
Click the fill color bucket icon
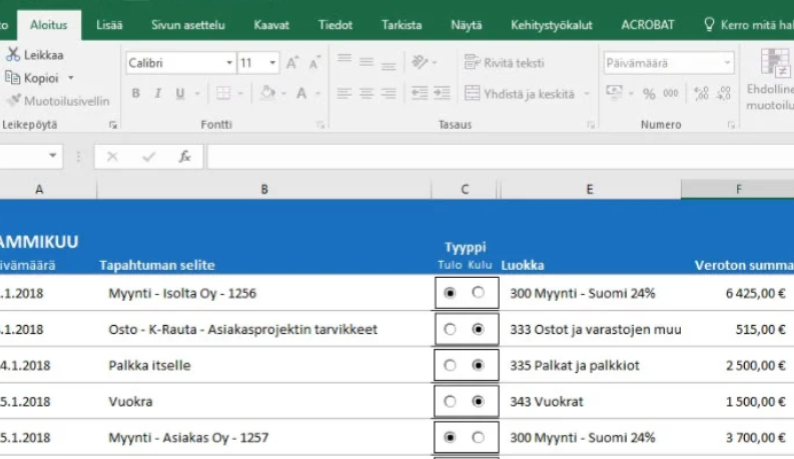click(268, 93)
